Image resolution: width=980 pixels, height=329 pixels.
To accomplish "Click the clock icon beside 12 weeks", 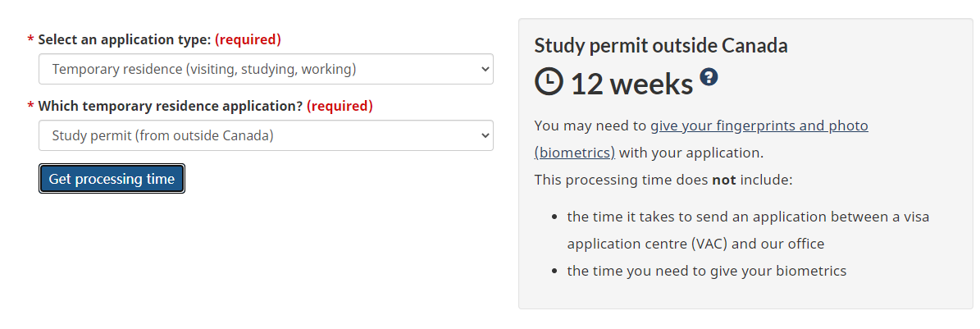I will pos(549,82).
